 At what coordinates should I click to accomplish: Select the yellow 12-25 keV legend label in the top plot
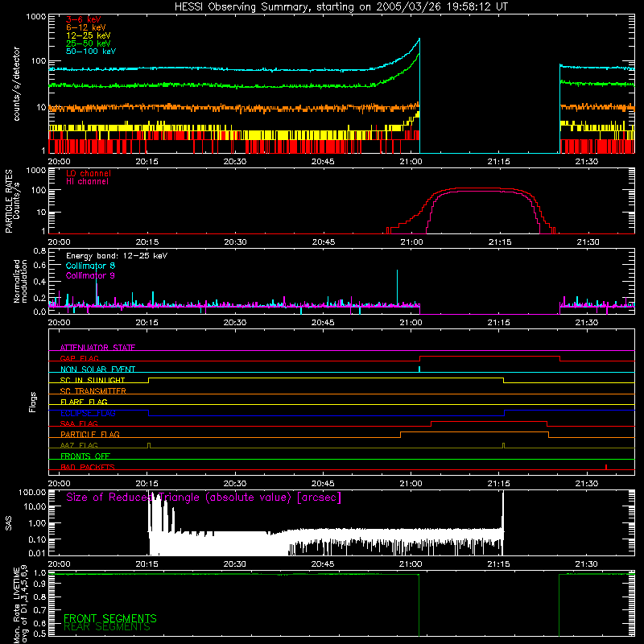(x=88, y=35)
